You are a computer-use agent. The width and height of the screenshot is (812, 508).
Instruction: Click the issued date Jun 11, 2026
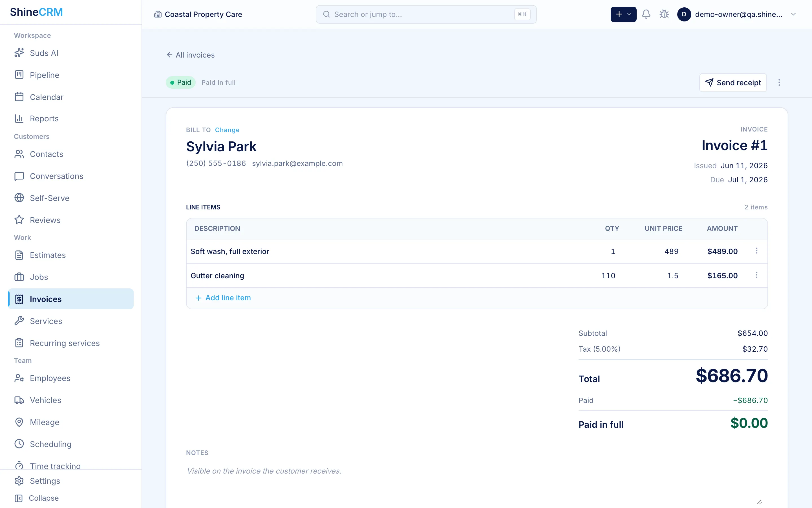point(744,166)
